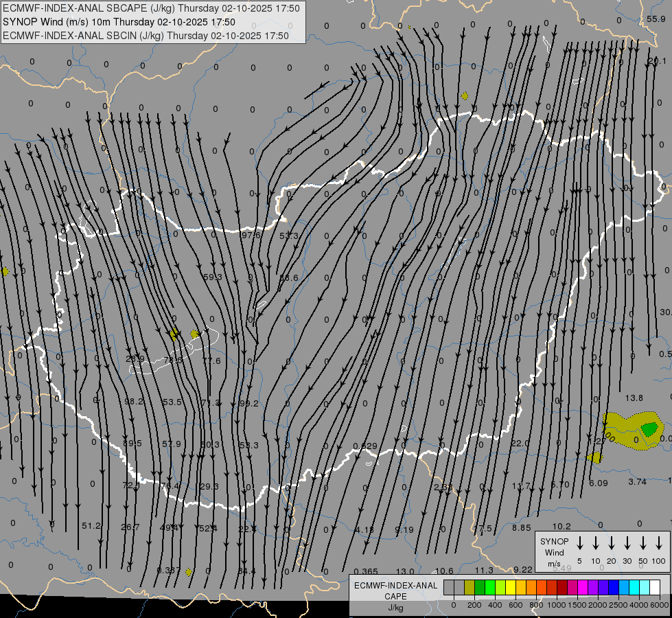
Task: Select the dark green CAPE legend swatch
Action: pyautogui.click(x=480, y=588)
